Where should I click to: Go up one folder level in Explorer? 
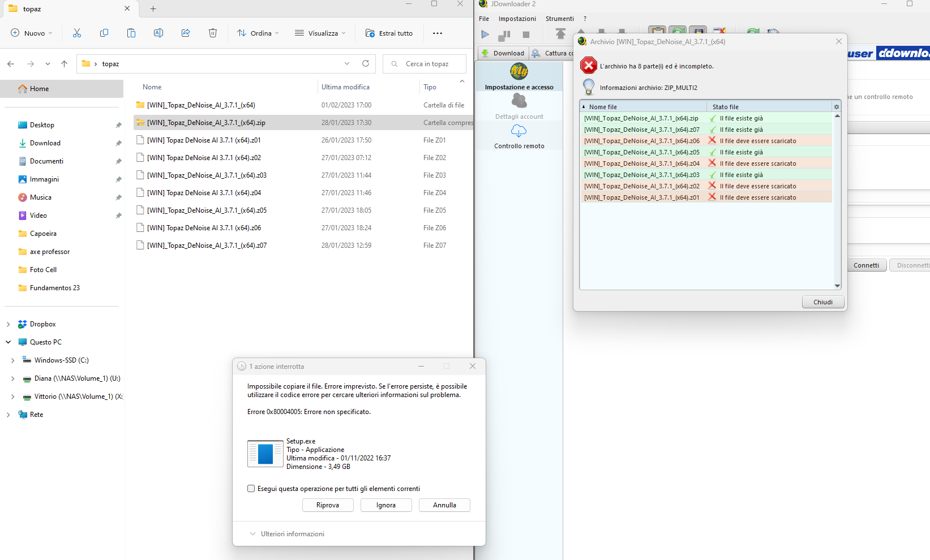click(x=65, y=64)
